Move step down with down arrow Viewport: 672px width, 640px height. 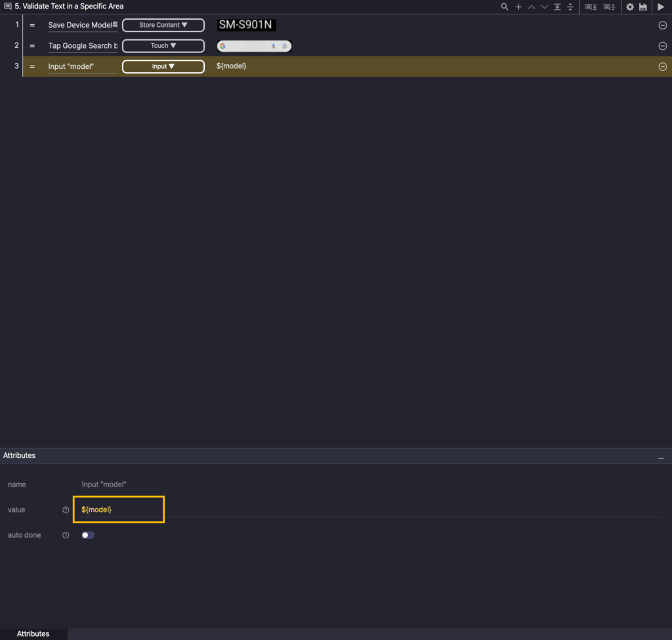544,7
